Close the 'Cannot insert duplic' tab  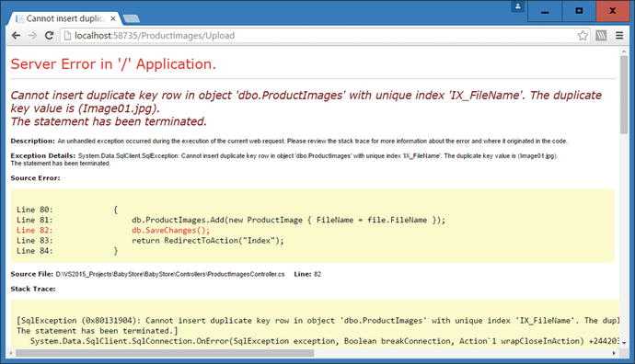(113, 18)
